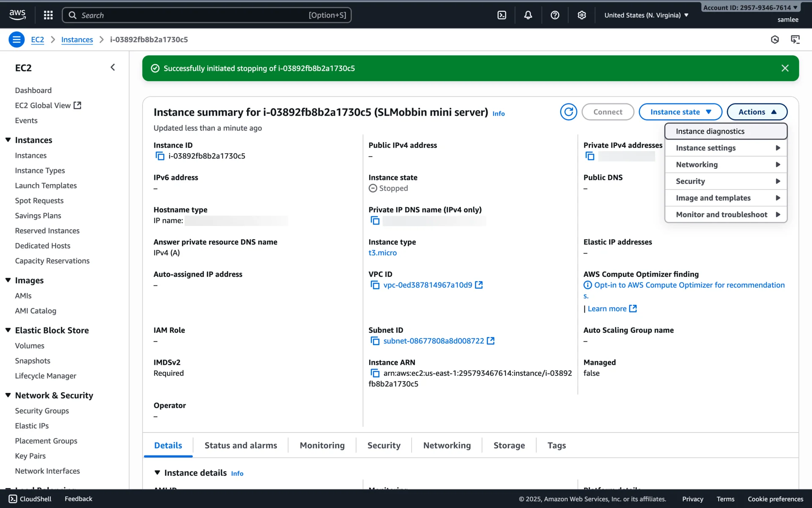Open the notifications bell icon
Viewport: 812px width, 508px height.
click(x=528, y=15)
